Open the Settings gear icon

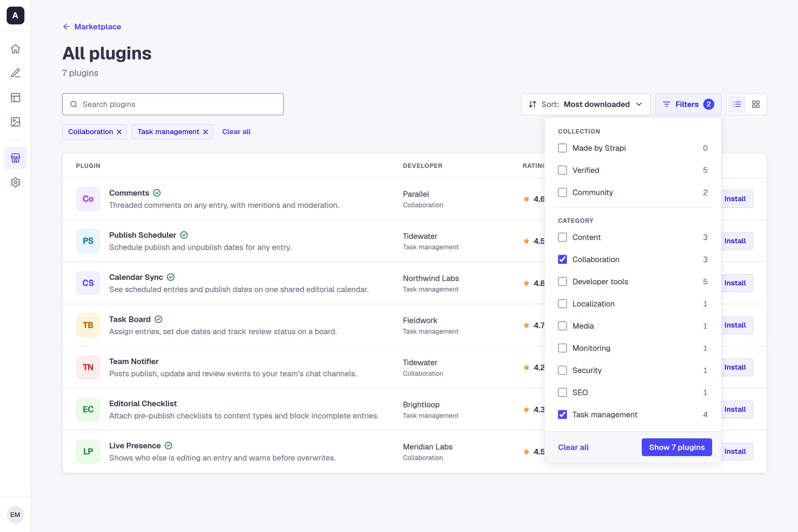pyautogui.click(x=15, y=182)
